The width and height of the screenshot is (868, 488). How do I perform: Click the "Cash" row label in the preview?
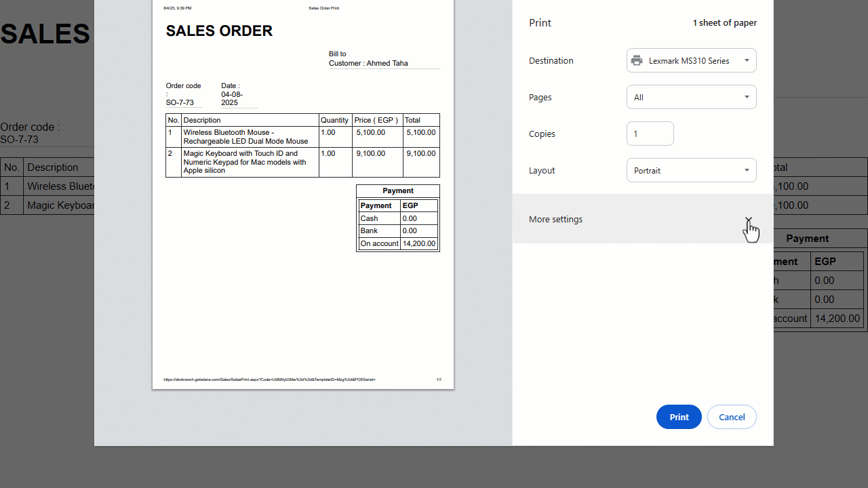(370, 218)
